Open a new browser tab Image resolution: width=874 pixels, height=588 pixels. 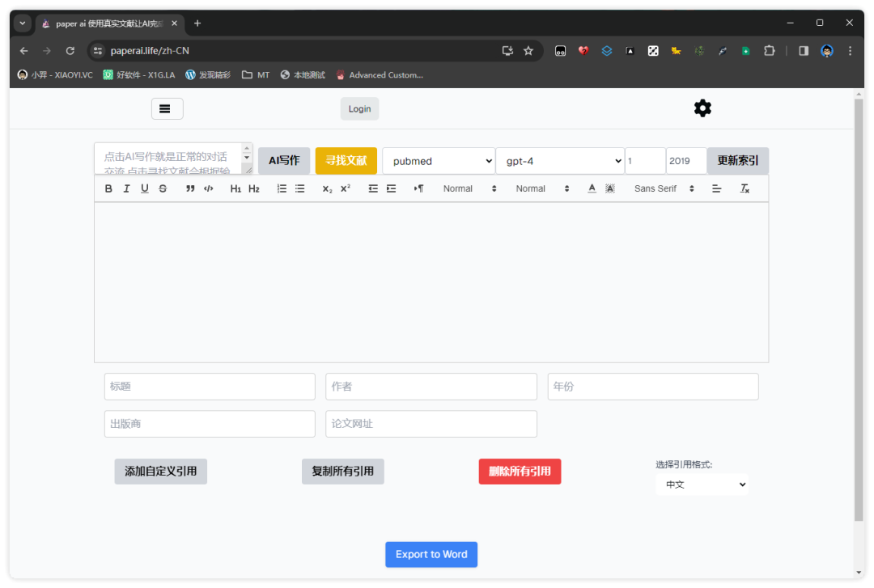197,23
